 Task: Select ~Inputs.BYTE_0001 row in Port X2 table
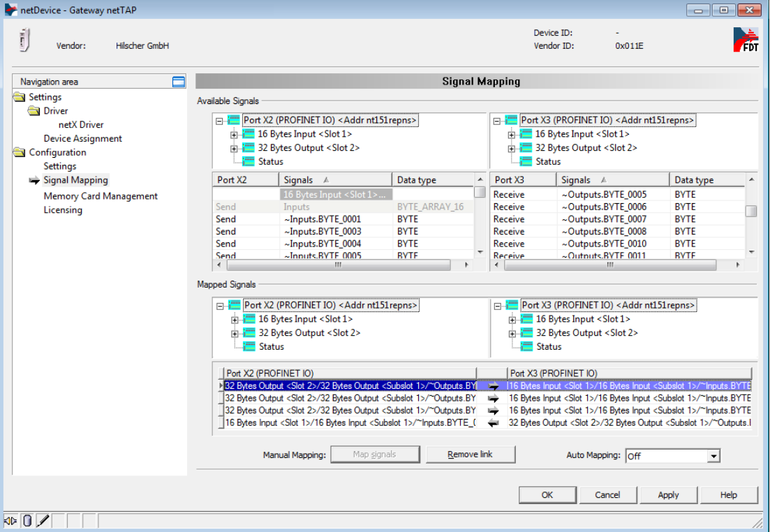tap(343, 219)
